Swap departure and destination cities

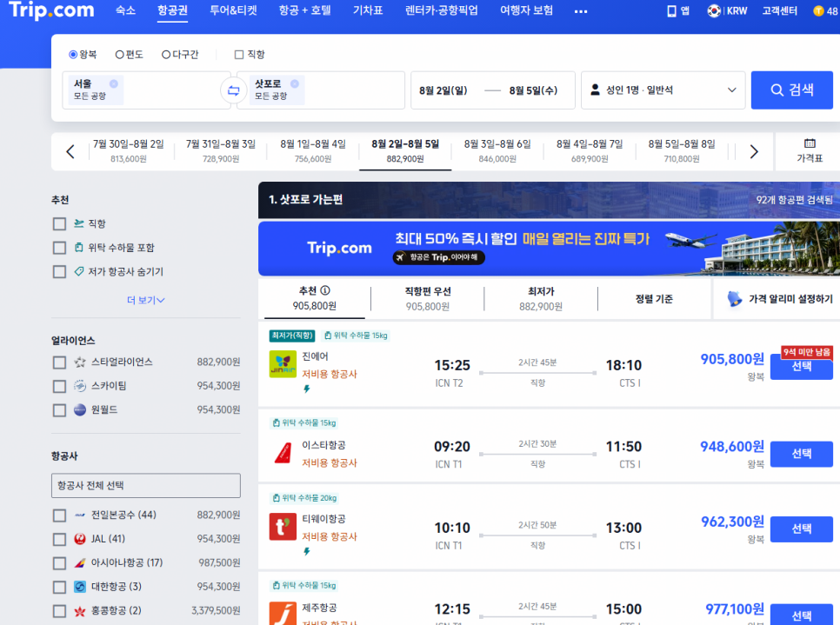tap(234, 90)
